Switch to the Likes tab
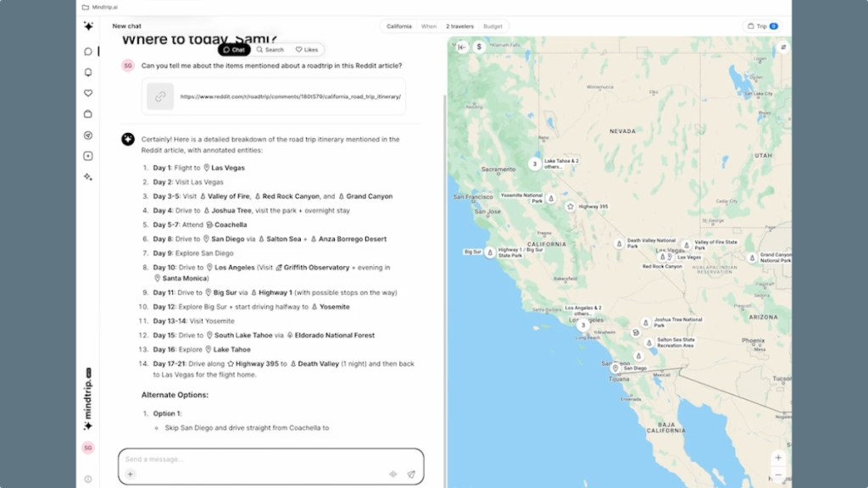Screen dimensions: 868x488 tap(307, 50)
